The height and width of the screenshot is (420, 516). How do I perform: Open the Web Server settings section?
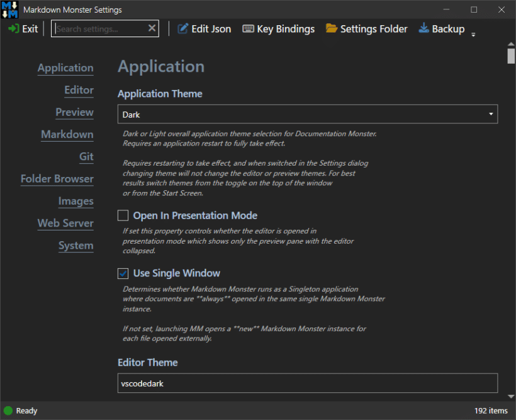(x=65, y=224)
